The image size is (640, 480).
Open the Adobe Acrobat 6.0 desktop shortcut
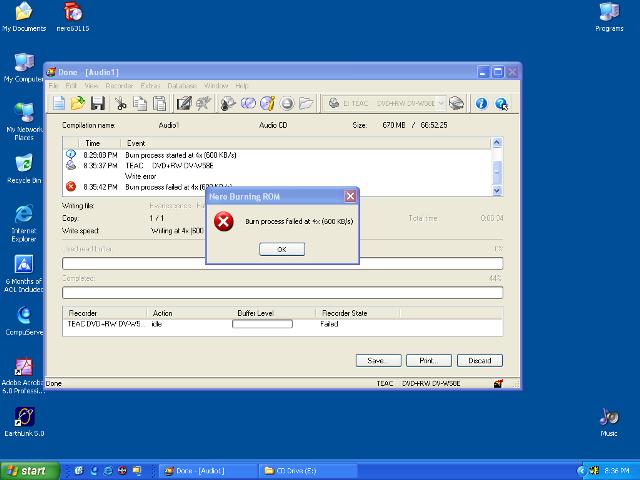coord(23,376)
